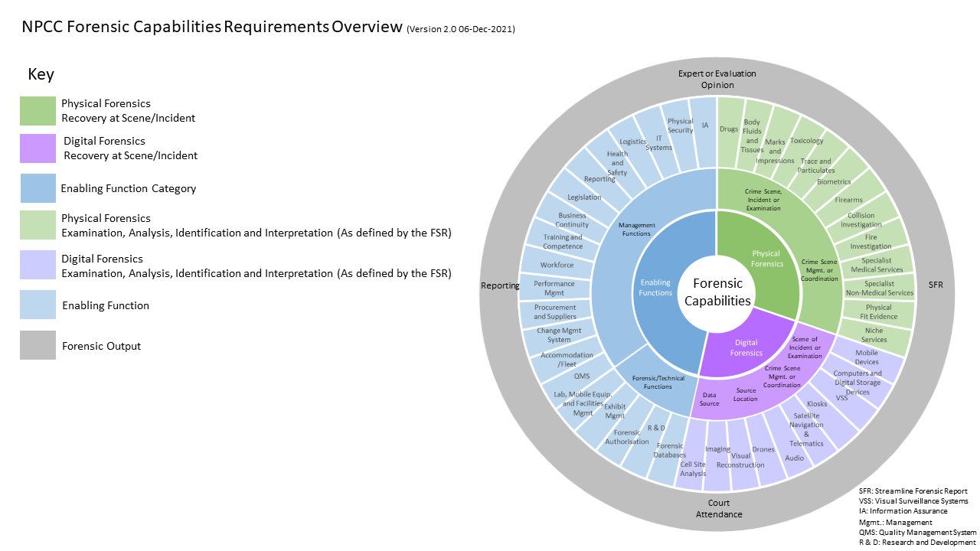Click the R & D segment

(656, 429)
